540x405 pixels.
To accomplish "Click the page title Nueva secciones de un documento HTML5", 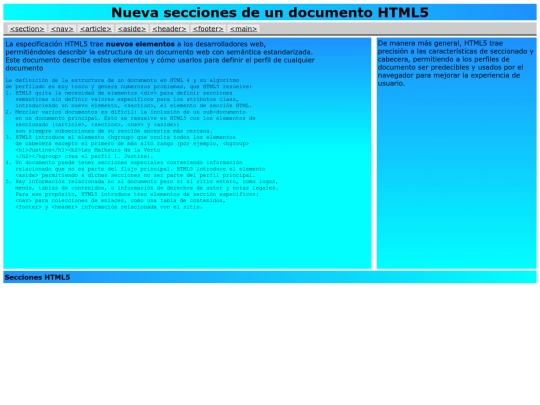I will click(270, 13).
